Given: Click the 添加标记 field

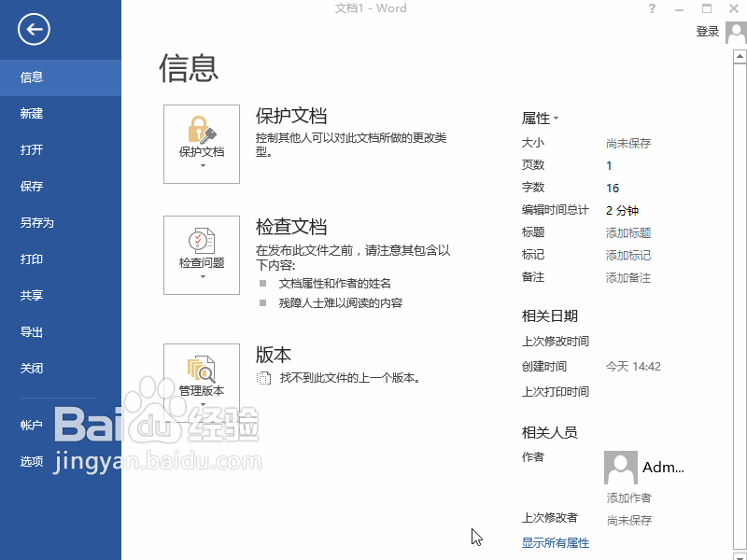Looking at the screenshot, I should [x=628, y=255].
